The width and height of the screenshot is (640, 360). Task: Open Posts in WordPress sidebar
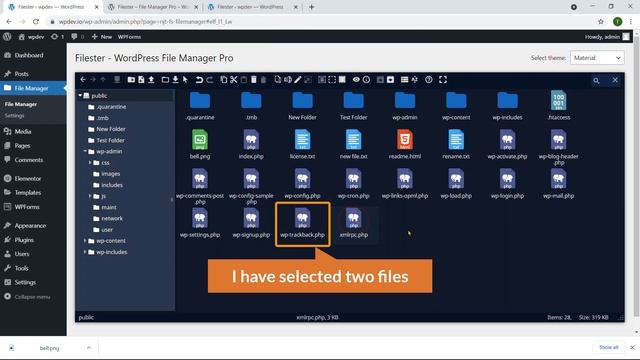click(21, 74)
